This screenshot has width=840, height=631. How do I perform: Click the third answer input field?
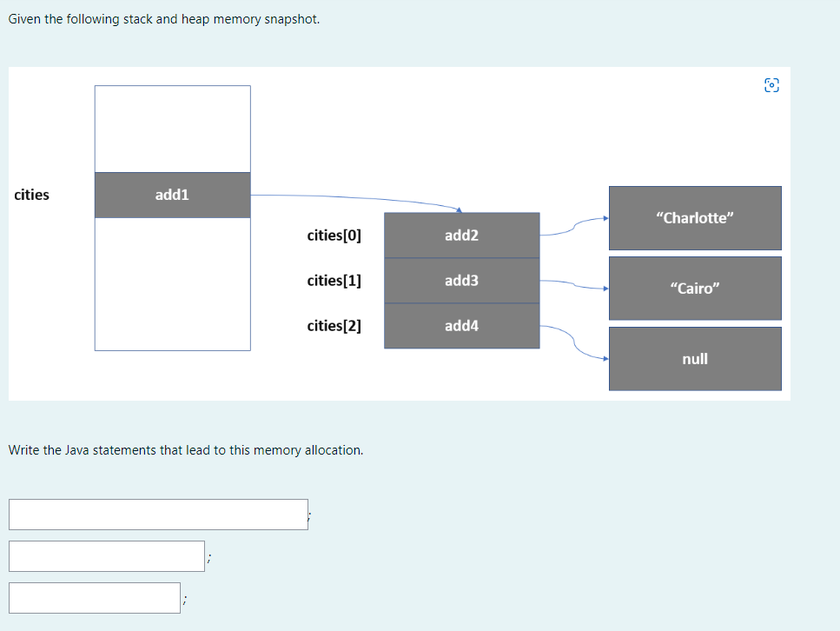[x=94, y=597]
